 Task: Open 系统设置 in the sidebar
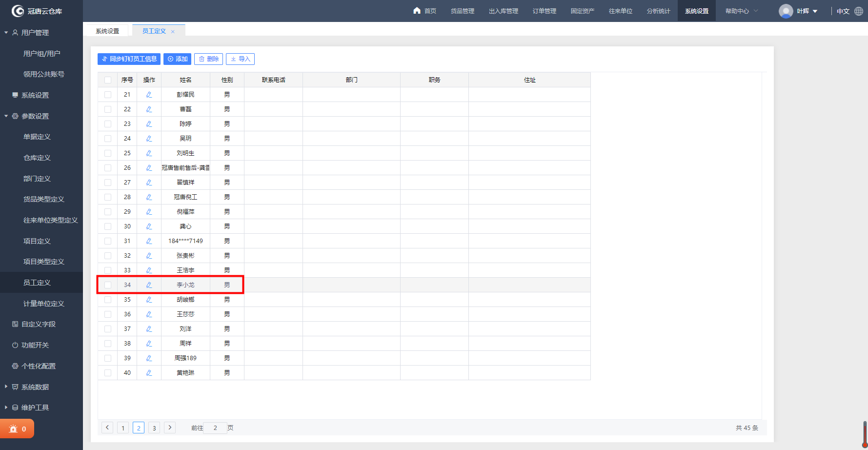point(35,95)
